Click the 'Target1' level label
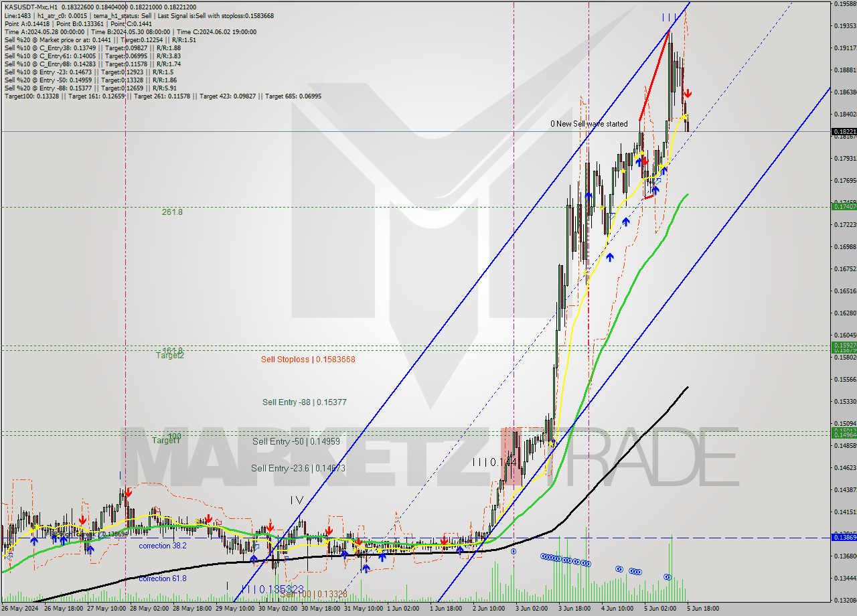Screen dimensions: 857x616 [165, 441]
